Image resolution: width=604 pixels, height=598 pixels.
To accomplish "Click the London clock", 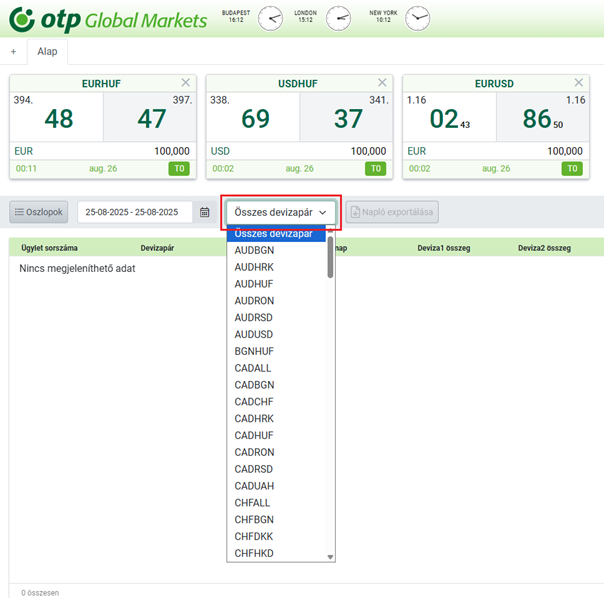I will 338,18.
